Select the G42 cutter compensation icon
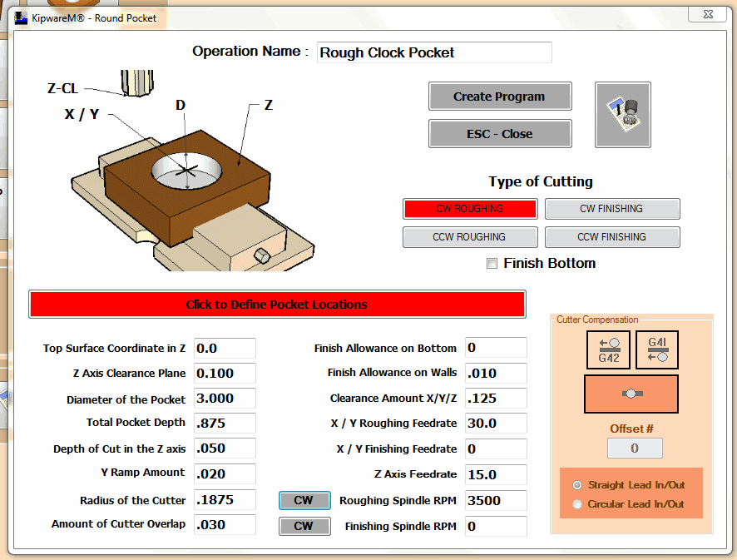The image size is (737, 560). [608, 349]
